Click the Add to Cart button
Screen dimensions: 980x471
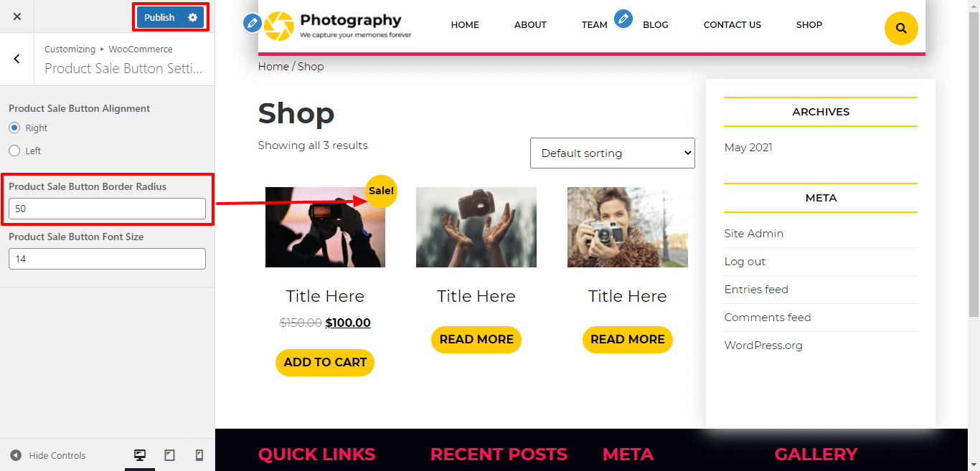click(325, 362)
